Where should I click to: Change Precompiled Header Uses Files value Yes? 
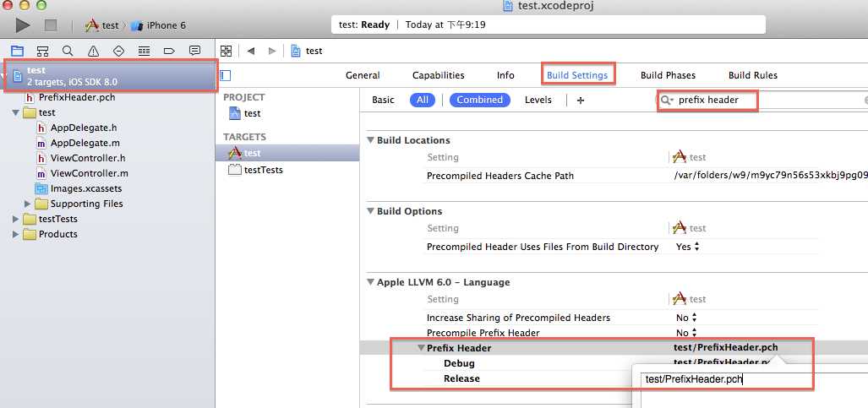click(687, 247)
